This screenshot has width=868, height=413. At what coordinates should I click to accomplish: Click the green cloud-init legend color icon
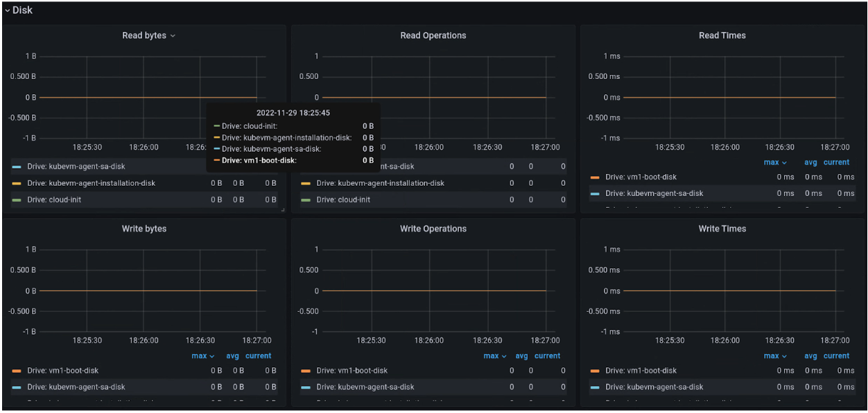(x=16, y=200)
